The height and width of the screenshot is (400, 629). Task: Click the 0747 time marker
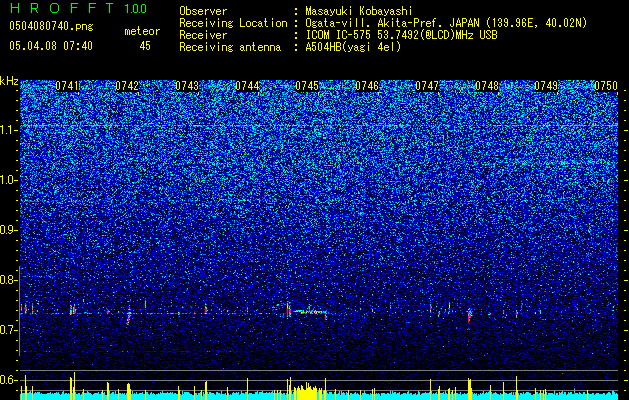pos(427,86)
